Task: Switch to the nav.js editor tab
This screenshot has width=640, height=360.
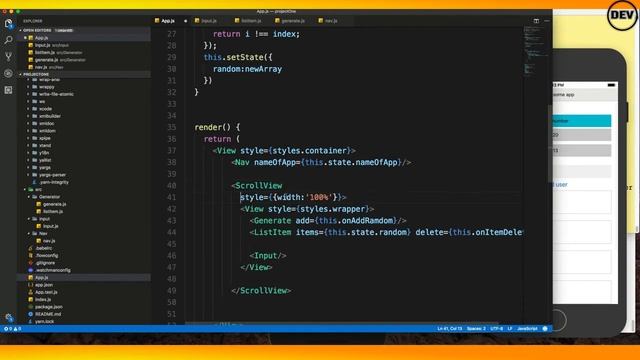Action: click(x=331, y=21)
